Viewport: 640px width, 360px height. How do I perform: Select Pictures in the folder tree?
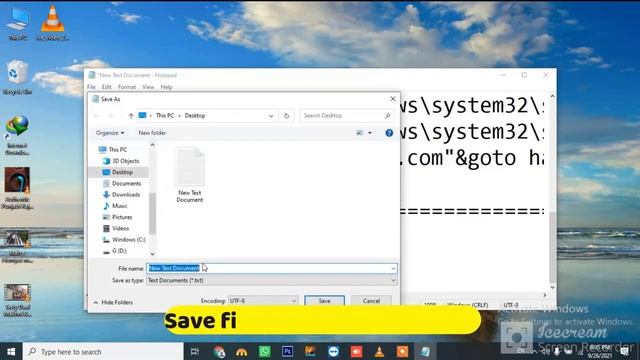click(118, 217)
